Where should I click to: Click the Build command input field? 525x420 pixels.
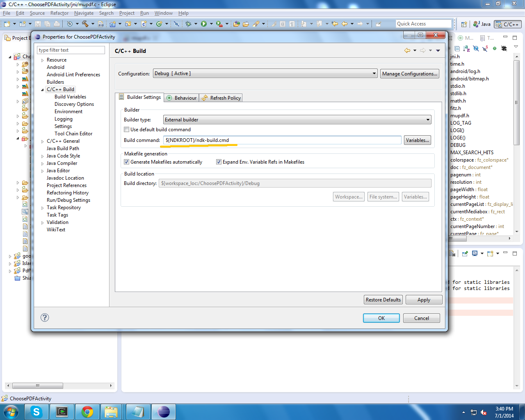[282, 140]
